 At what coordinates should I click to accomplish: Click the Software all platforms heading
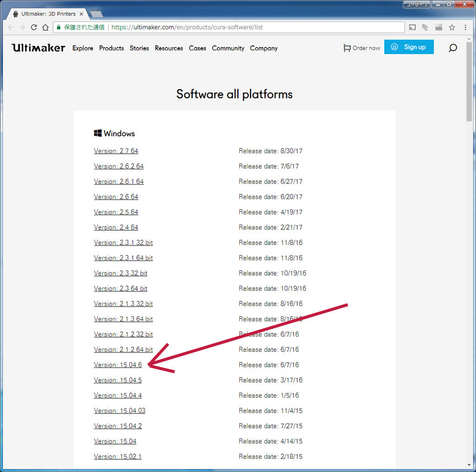coord(234,95)
